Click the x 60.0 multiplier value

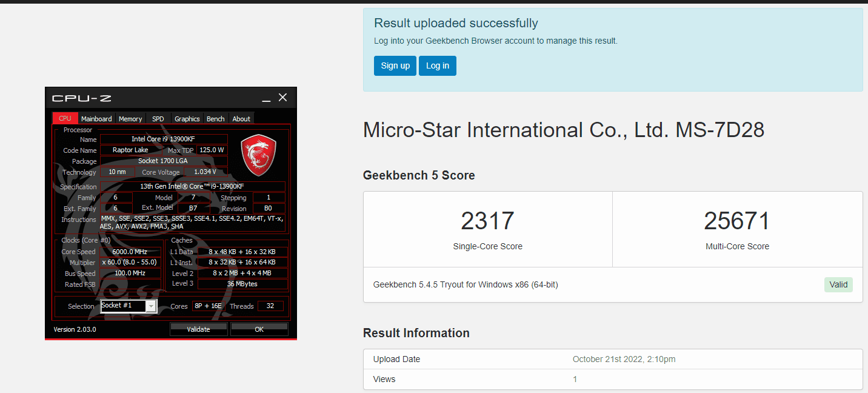130,262
